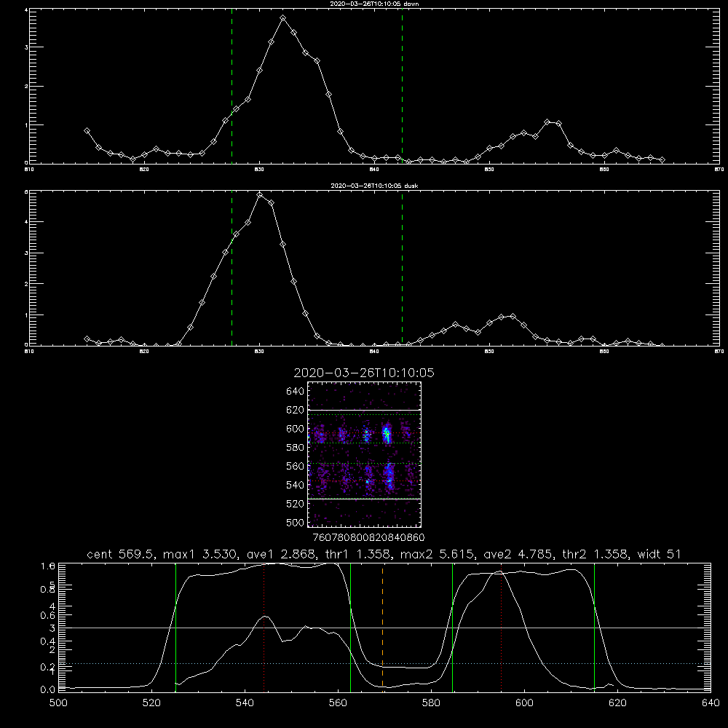The width and height of the screenshot is (728, 728).
Task: Click the "cent 569.5" value in the stats line
Action: coord(121,554)
